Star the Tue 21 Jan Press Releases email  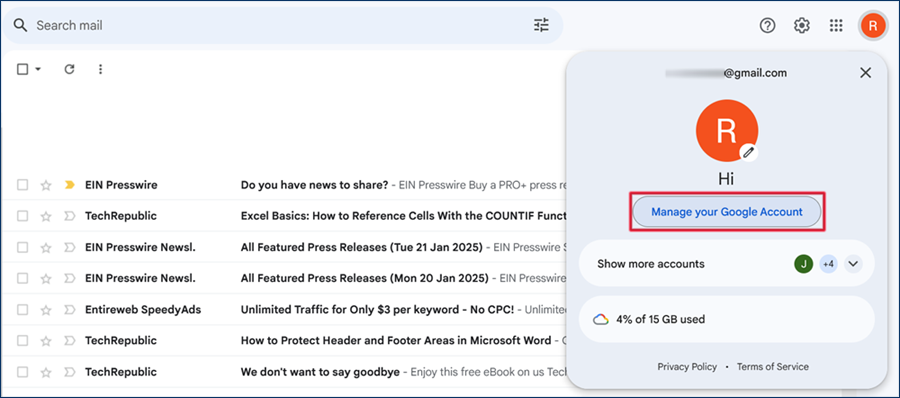(x=46, y=248)
